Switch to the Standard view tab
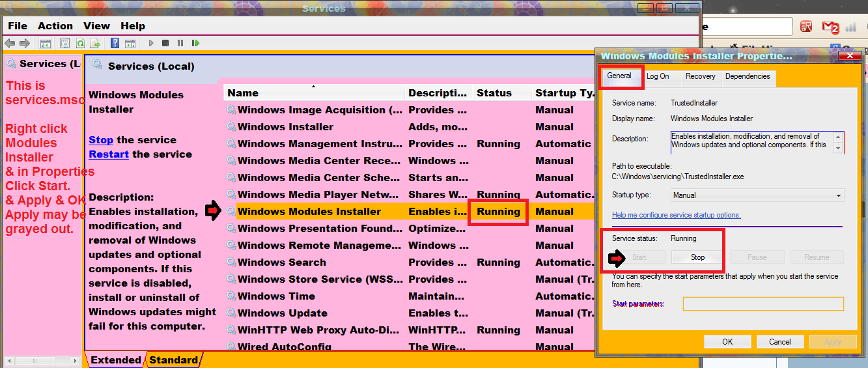868x368 pixels. [173, 360]
